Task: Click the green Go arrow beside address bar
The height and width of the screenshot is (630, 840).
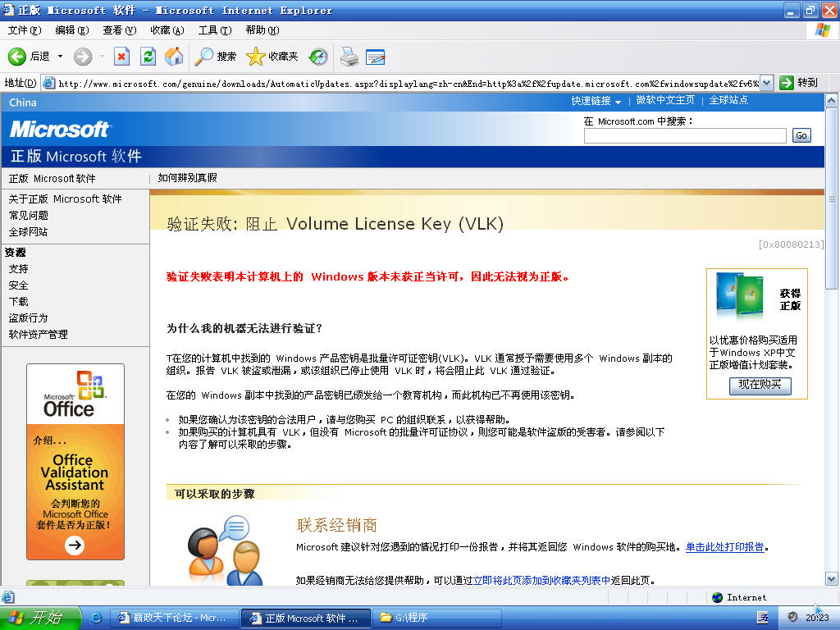Action: 787,83
